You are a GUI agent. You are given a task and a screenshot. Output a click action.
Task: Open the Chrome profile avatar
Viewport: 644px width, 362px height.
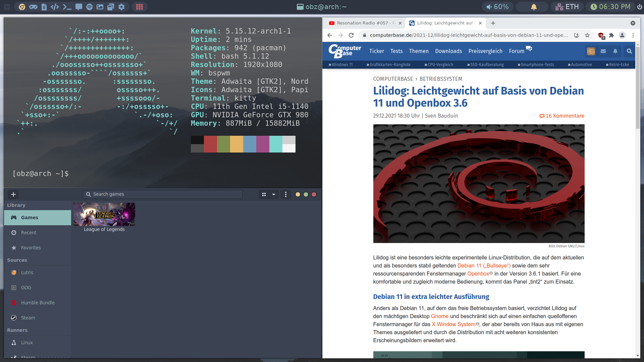622,35
